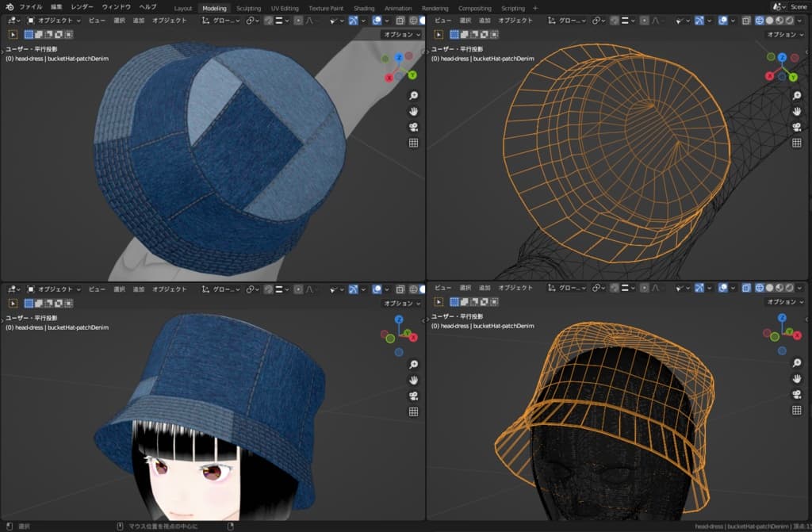Open the ファイル menu
This screenshot has height=532, width=812.
point(30,7)
